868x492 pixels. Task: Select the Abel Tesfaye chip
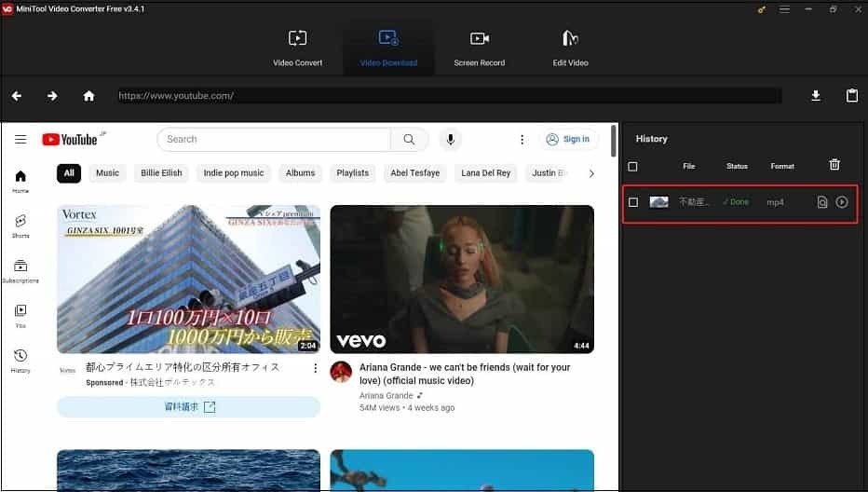click(415, 173)
